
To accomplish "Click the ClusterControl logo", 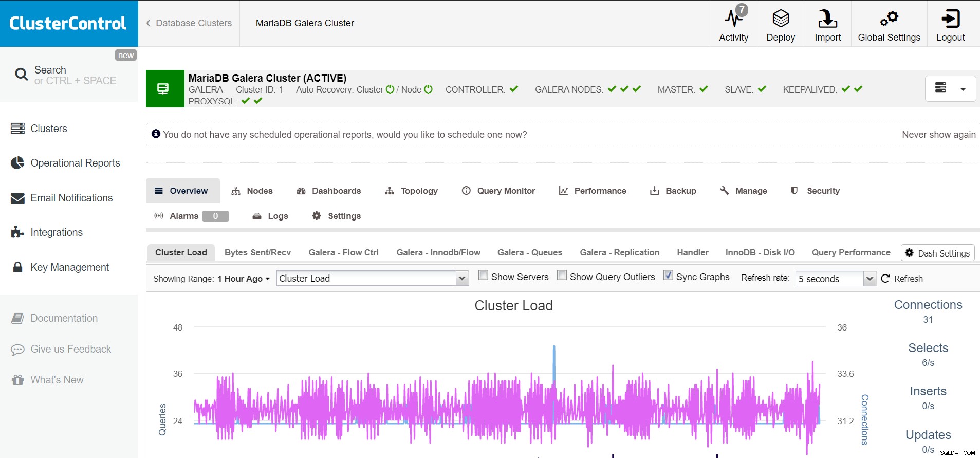I will 68,23.
